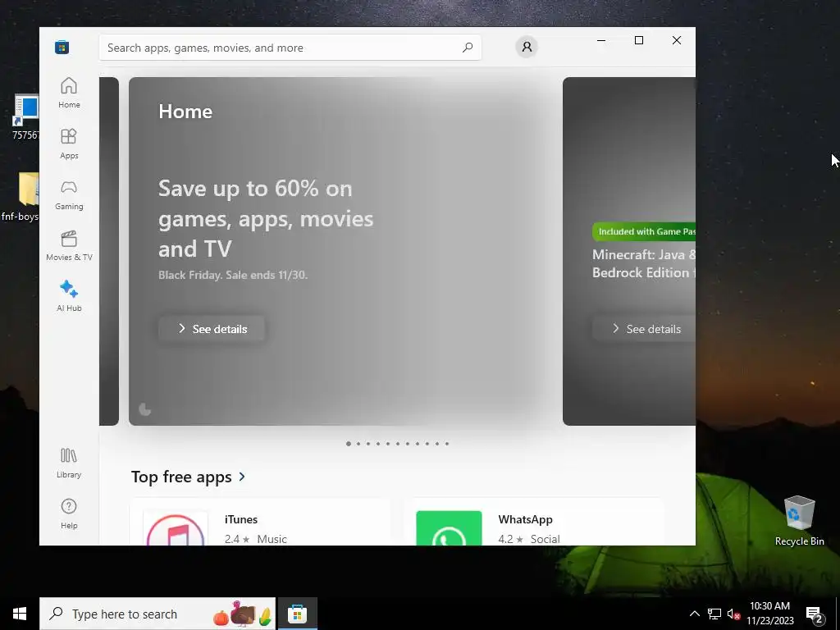See details for Minecraft Java & Bedrock
Image resolution: width=840 pixels, height=630 pixels.
645,329
